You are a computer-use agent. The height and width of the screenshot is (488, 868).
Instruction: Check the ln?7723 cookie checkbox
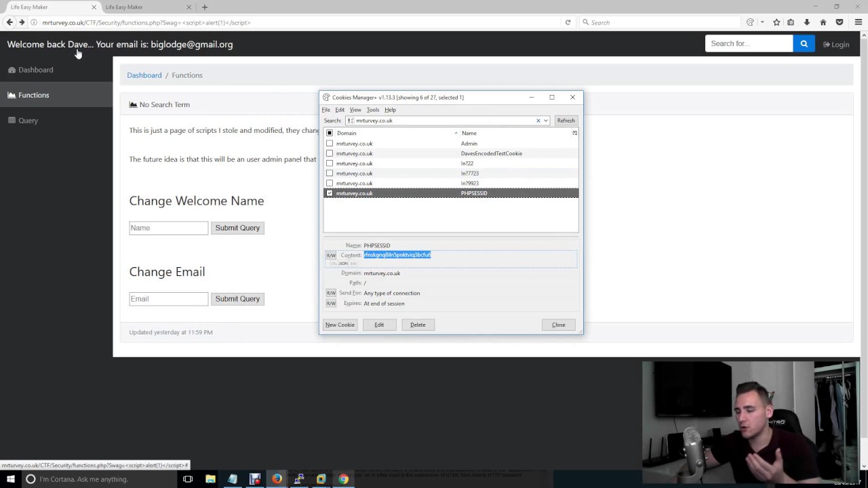coord(330,174)
